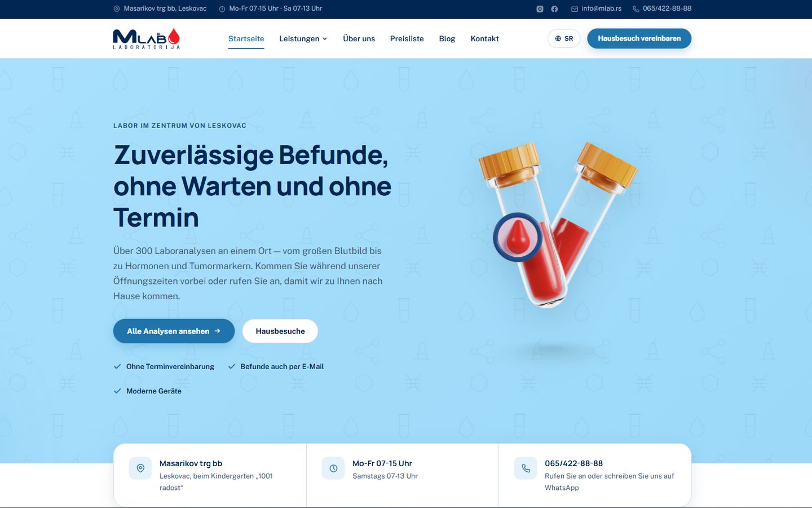The height and width of the screenshot is (508, 812).
Task: Click the Alle Analysen ansehen button
Action: [174, 331]
